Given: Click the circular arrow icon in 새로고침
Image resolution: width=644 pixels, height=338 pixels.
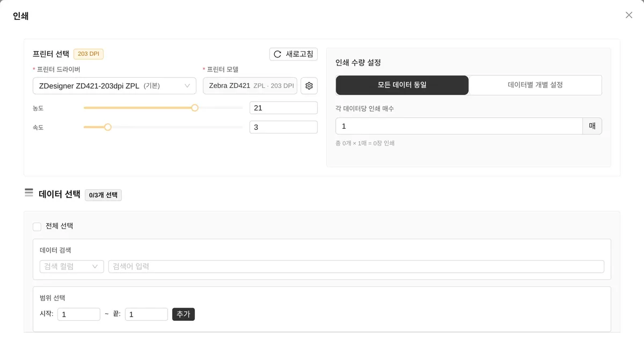Looking at the screenshot, I should pyautogui.click(x=277, y=54).
